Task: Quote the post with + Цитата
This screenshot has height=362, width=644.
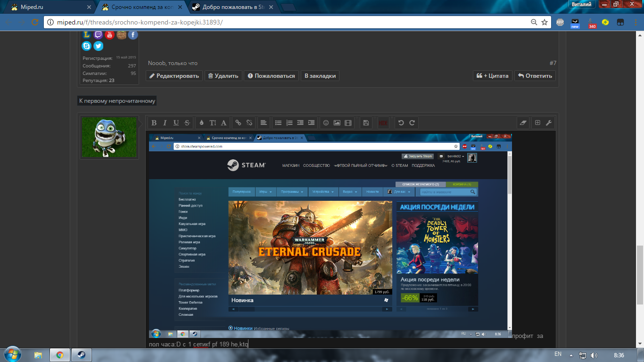Action: click(x=493, y=76)
